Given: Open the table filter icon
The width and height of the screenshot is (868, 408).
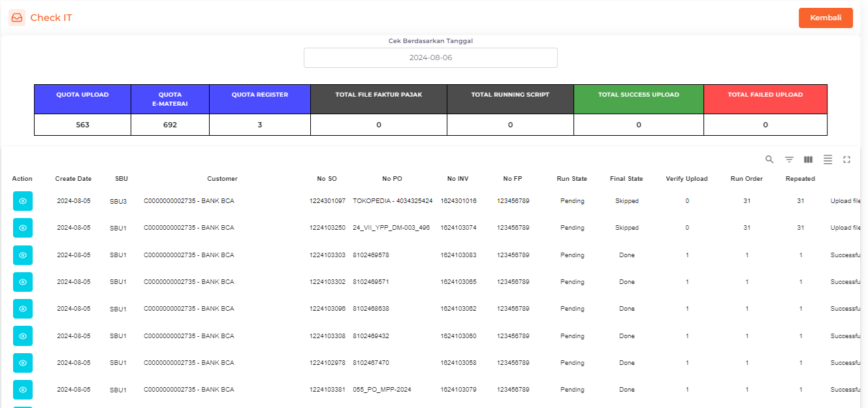Looking at the screenshot, I should pyautogui.click(x=789, y=159).
